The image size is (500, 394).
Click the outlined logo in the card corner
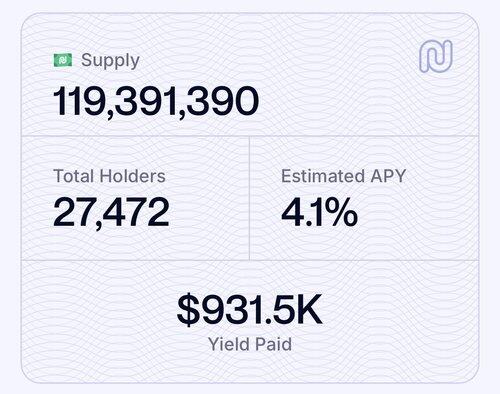(436, 56)
